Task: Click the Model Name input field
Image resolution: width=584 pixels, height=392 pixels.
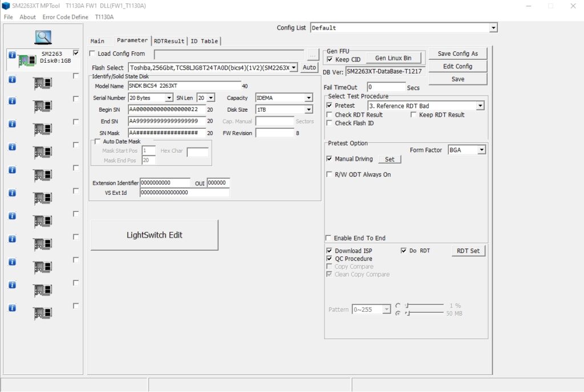Action: [x=185, y=86]
